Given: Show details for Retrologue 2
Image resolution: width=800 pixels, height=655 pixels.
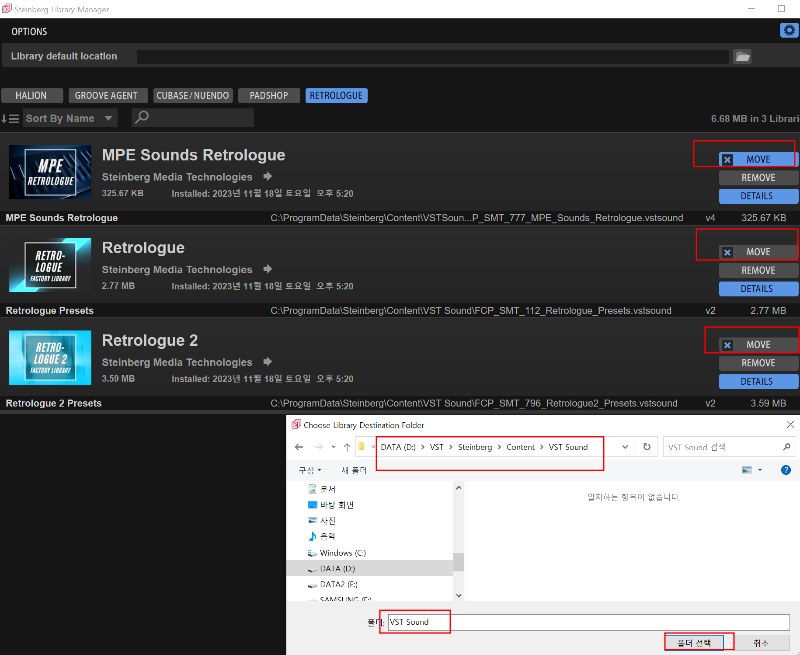Looking at the screenshot, I should tap(758, 382).
